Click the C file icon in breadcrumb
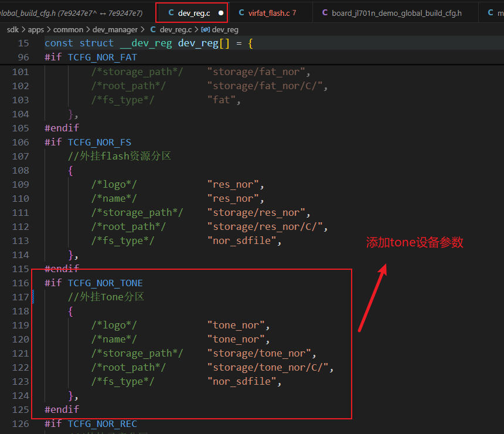504x434 pixels. 153,29
